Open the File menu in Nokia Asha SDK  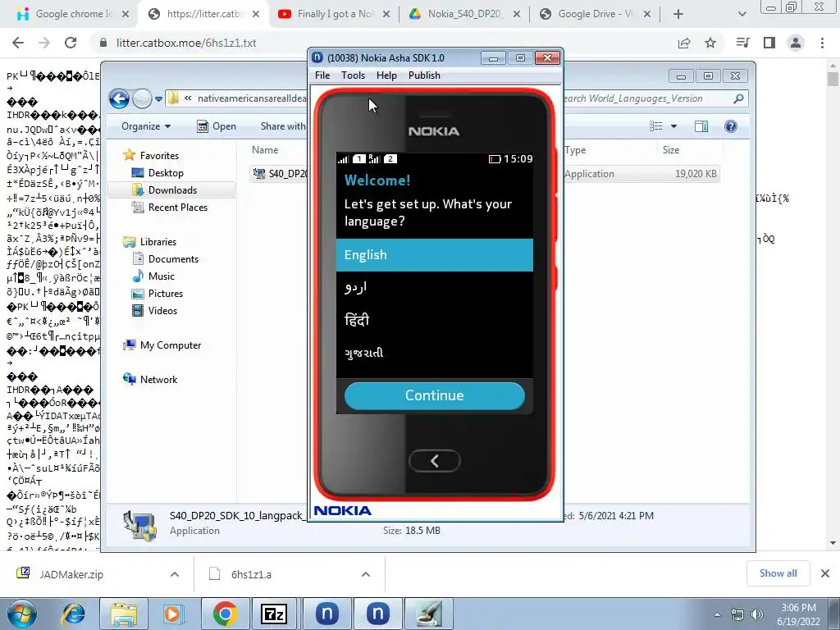click(322, 75)
